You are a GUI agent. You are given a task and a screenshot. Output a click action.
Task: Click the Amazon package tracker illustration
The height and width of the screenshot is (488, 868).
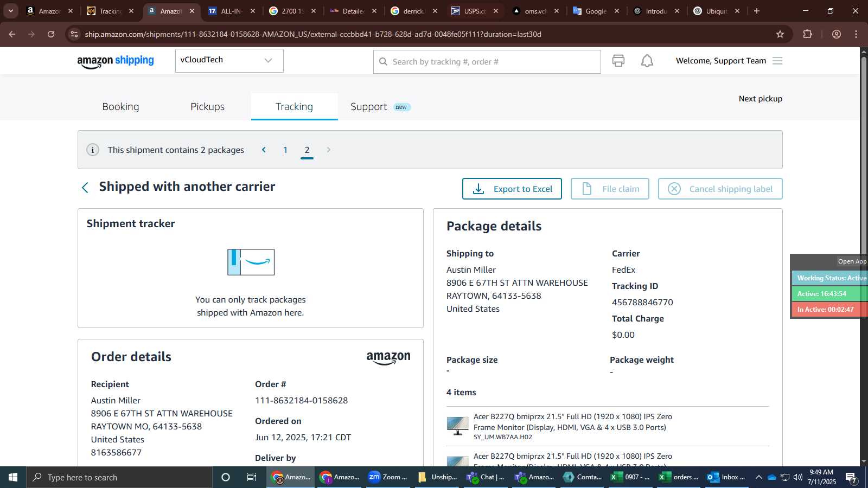click(251, 262)
